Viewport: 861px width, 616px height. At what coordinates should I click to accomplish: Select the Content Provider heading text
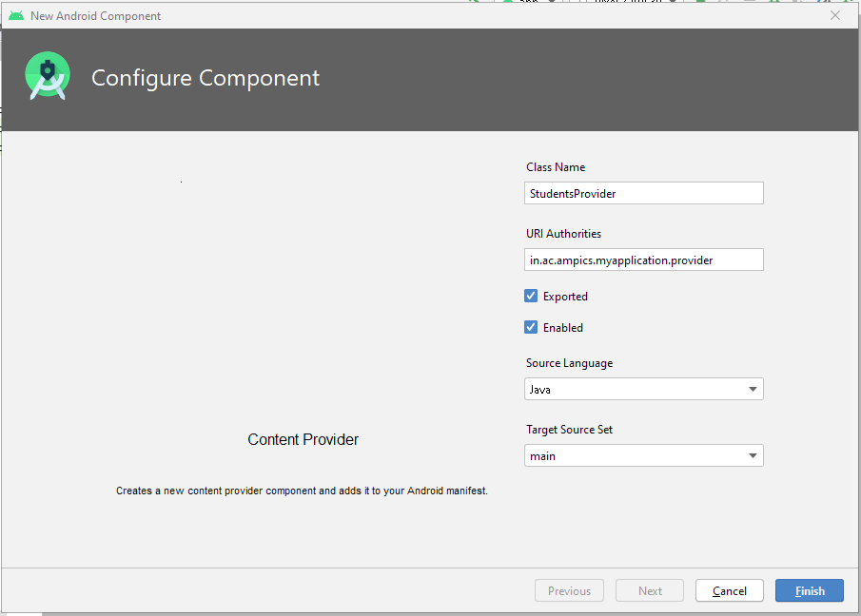pyautogui.click(x=303, y=439)
